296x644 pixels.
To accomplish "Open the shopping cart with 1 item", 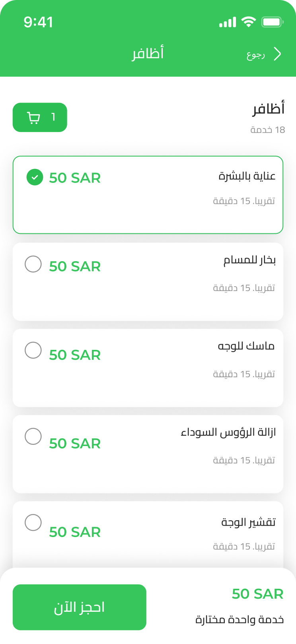I will (40, 117).
